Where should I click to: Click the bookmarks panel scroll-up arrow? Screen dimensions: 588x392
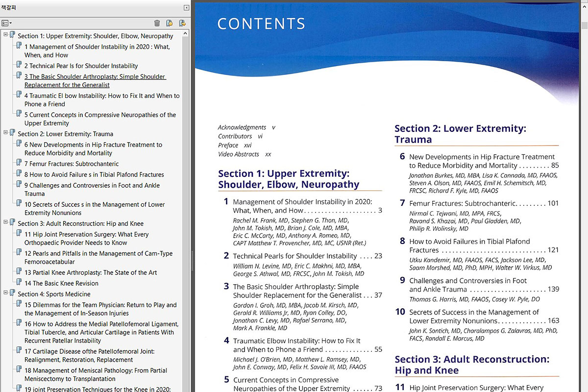tap(185, 34)
